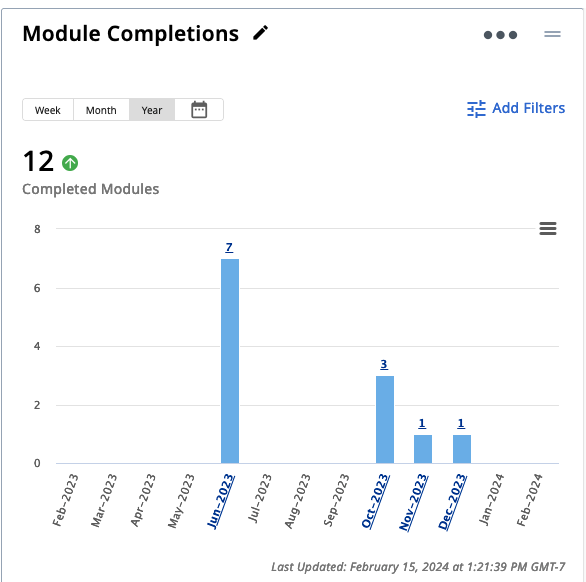Switch range to Week
This screenshot has width=586, height=582.
coord(48,110)
